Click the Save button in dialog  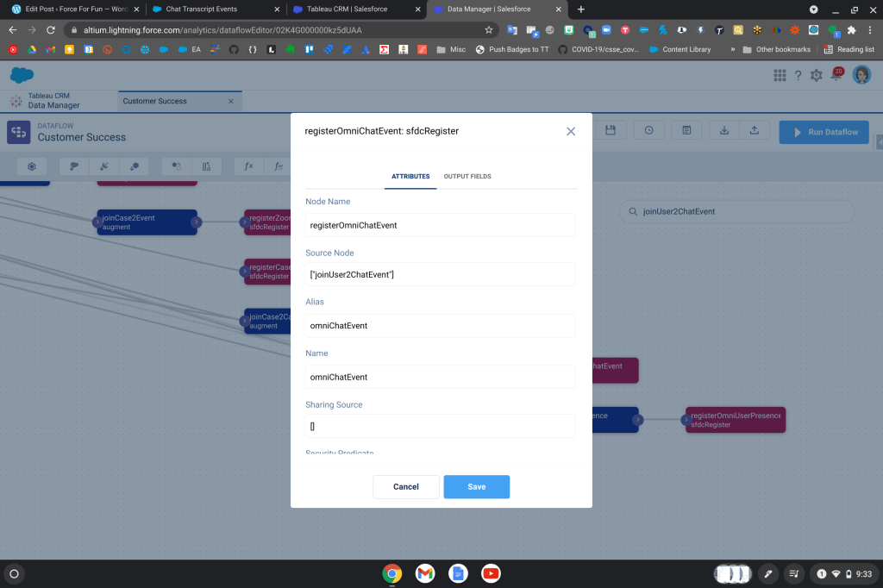[476, 487]
